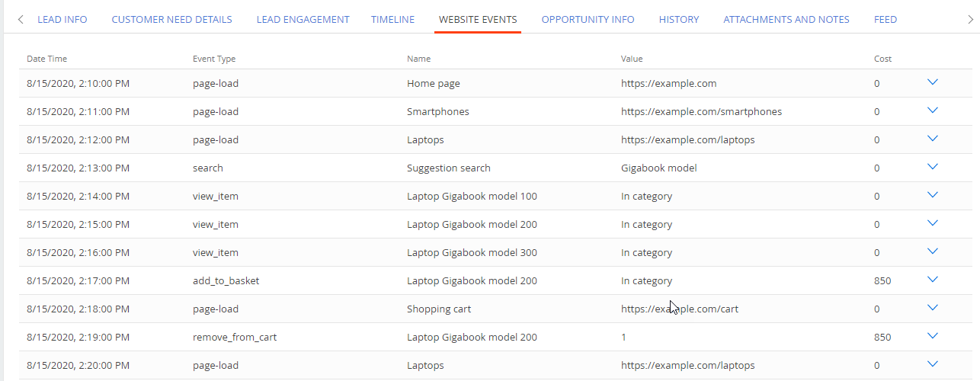Expand the Smartphones page-load row

932,110
